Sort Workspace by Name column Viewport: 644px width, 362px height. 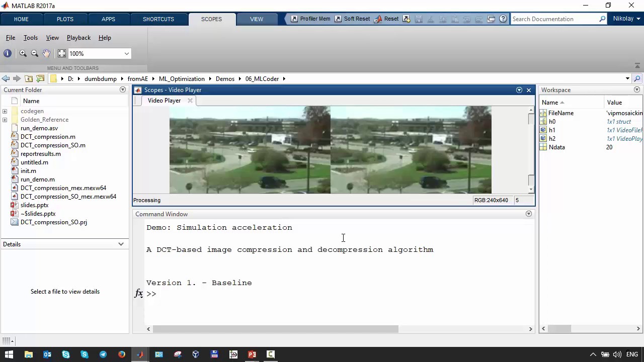tap(572, 103)
